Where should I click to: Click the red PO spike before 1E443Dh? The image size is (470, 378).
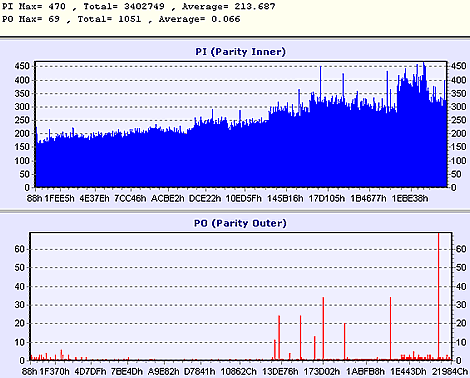(390, 328)
